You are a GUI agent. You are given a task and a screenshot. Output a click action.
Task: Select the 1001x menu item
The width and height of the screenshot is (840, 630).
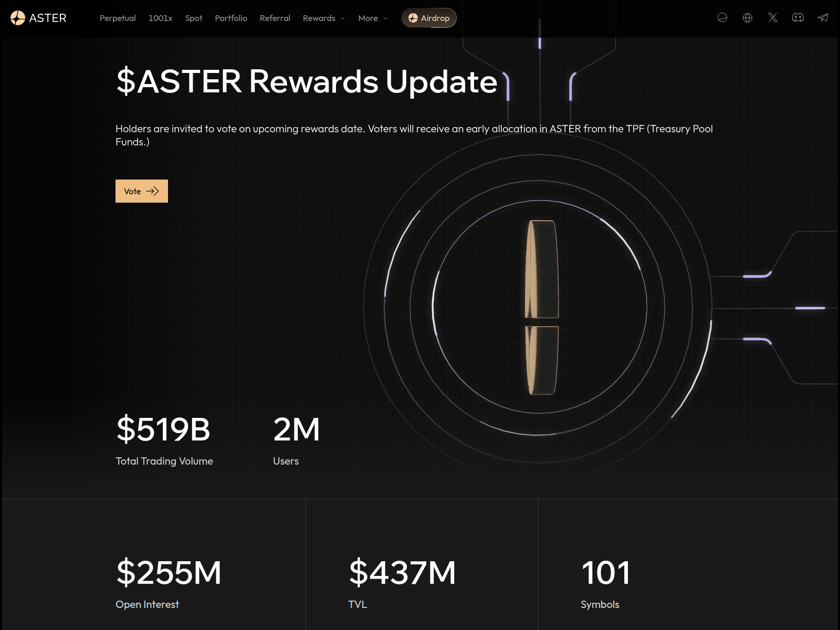161,18
